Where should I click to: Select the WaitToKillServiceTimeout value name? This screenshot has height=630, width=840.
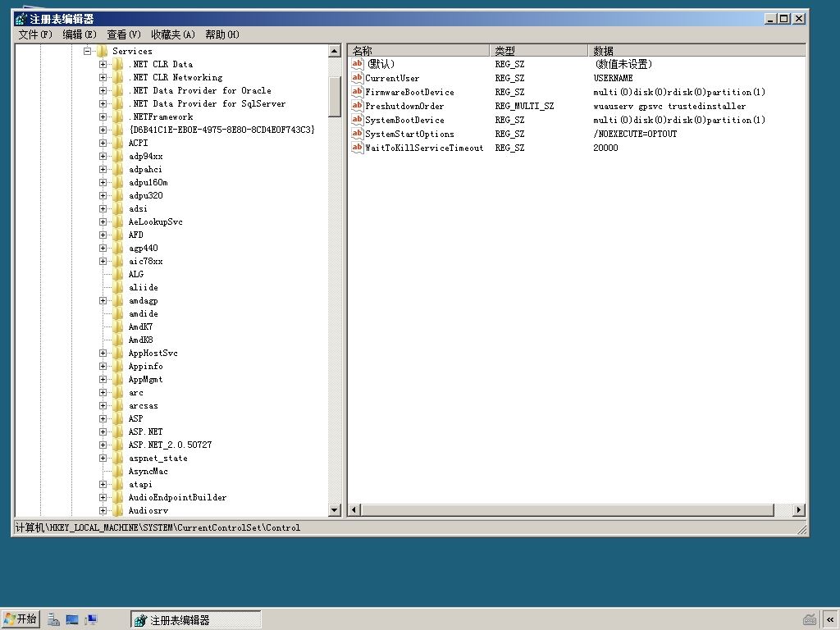click(424, 148)
